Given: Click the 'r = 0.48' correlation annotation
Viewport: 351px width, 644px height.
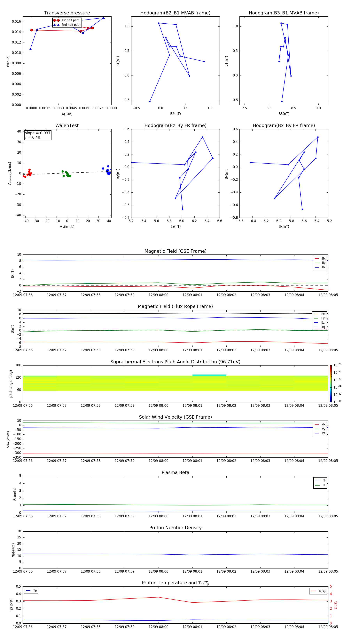Looking at the screenshot, I should pyautogui.click(x=33, y=137).
